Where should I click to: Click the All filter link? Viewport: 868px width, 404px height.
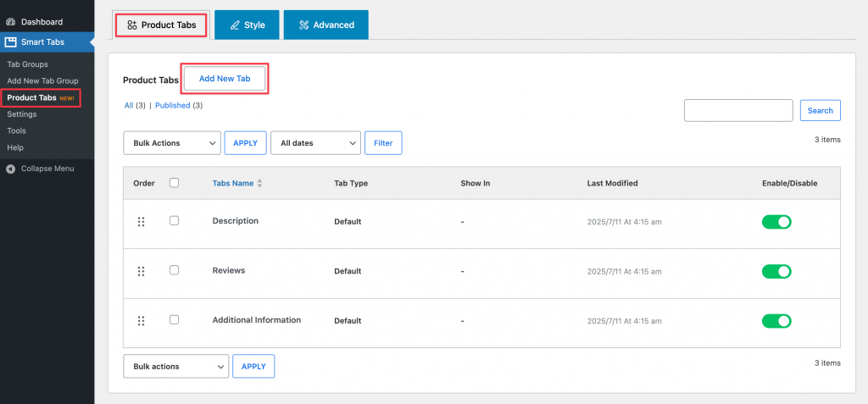pyautogui.click(x=129, y=105)
